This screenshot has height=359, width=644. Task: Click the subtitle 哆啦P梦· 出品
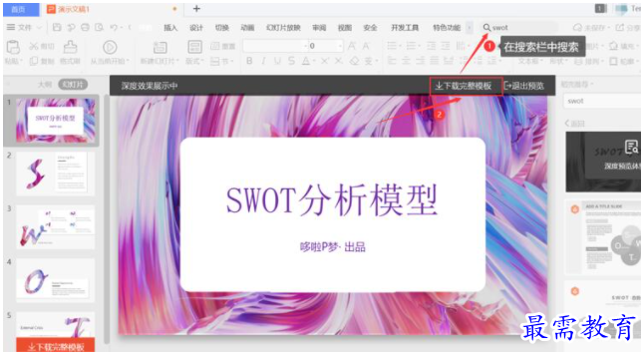pos(333,247)
